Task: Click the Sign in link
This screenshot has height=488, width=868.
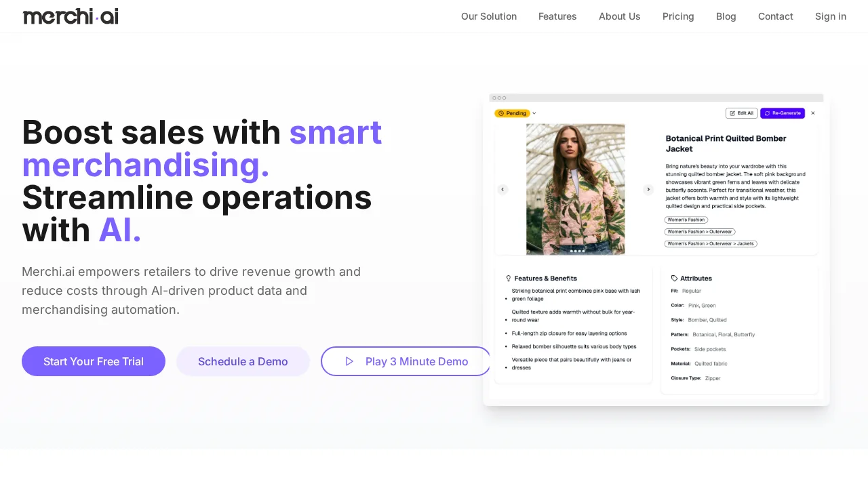Action: 830,16
